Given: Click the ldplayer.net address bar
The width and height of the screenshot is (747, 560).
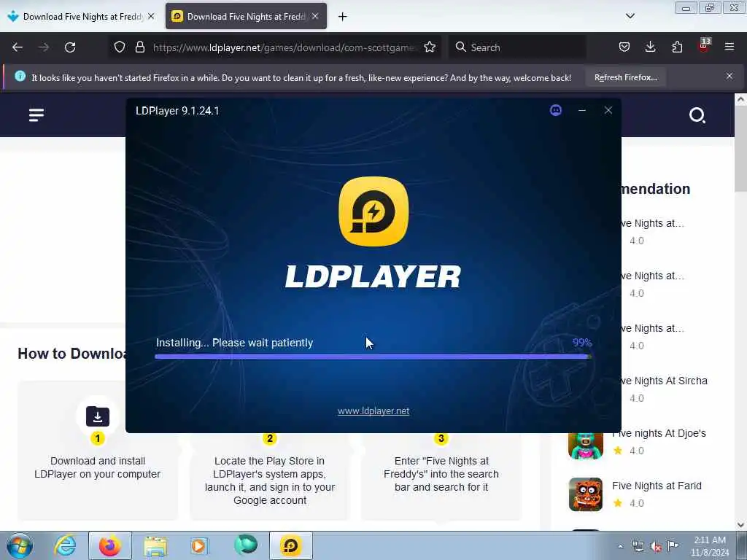Looking at the screenshot, I should [285, 47].
